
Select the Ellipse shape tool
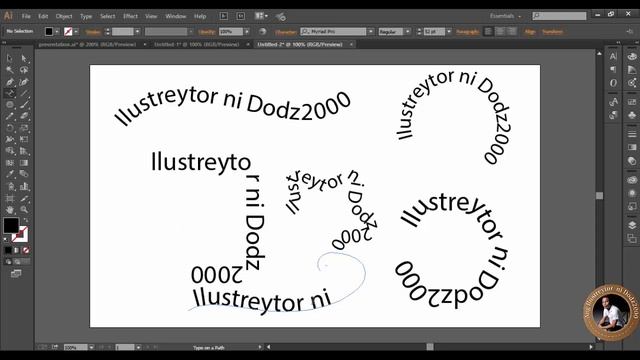click(x=10, y=105)
